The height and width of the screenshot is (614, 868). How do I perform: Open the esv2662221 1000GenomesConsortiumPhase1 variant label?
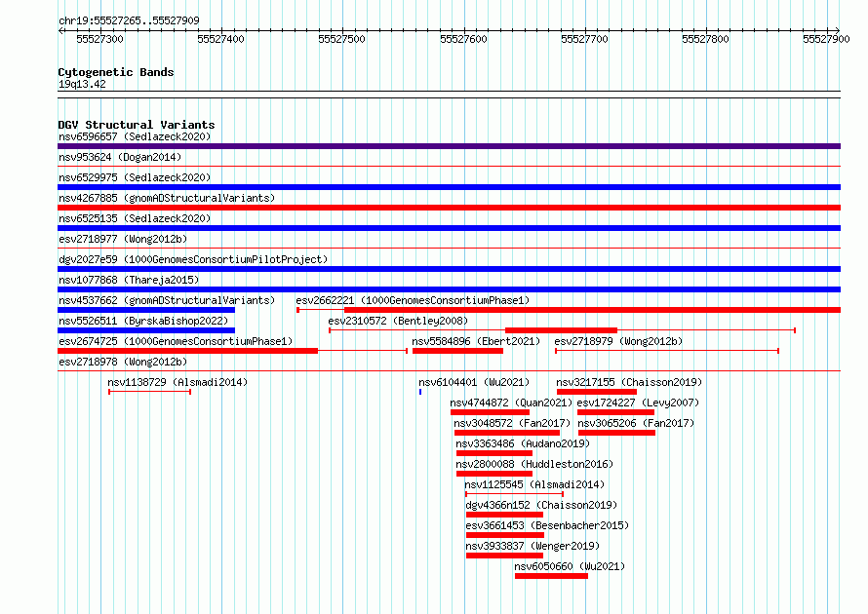pos(413,300)
